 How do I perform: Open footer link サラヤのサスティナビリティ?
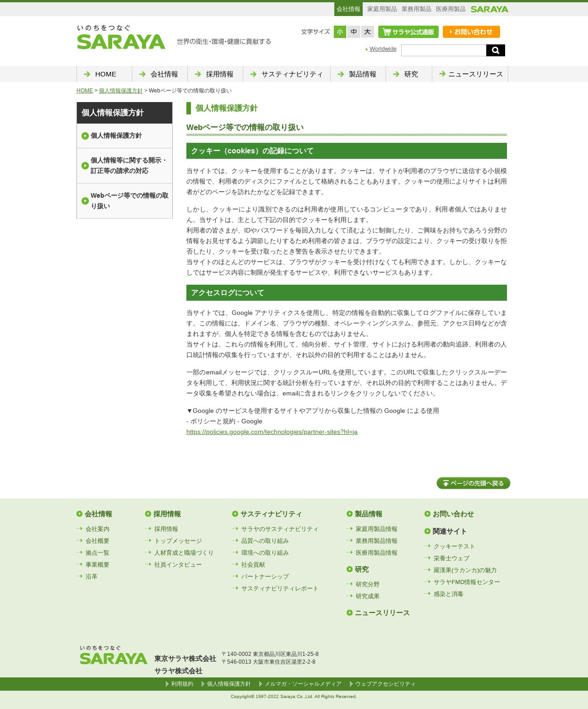pyautogui.click(x=280, y=529)
